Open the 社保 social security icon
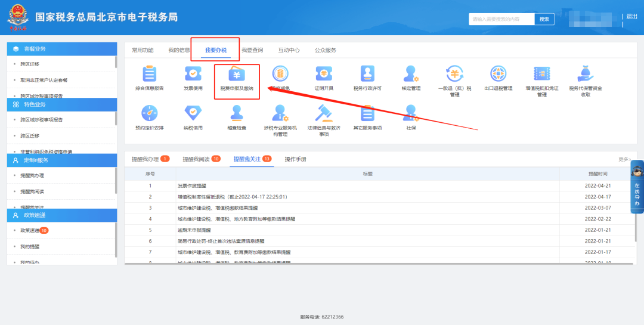The image size is (644, 325). tap(411, 113)
